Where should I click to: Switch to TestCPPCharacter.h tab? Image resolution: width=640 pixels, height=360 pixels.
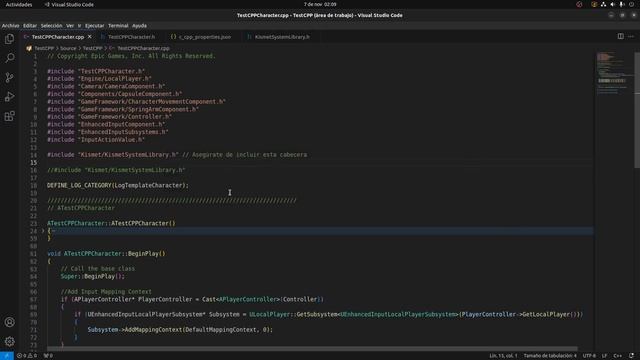click(131, 37)
